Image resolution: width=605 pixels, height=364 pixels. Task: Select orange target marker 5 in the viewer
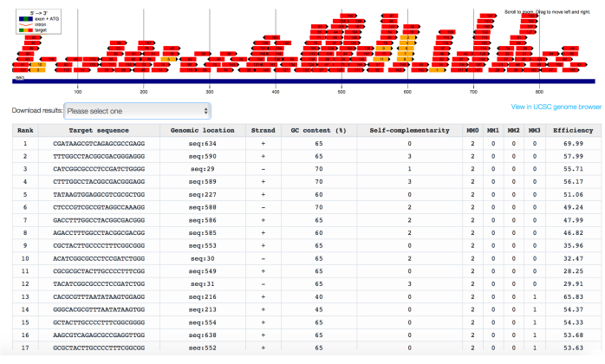coord(168,59)
